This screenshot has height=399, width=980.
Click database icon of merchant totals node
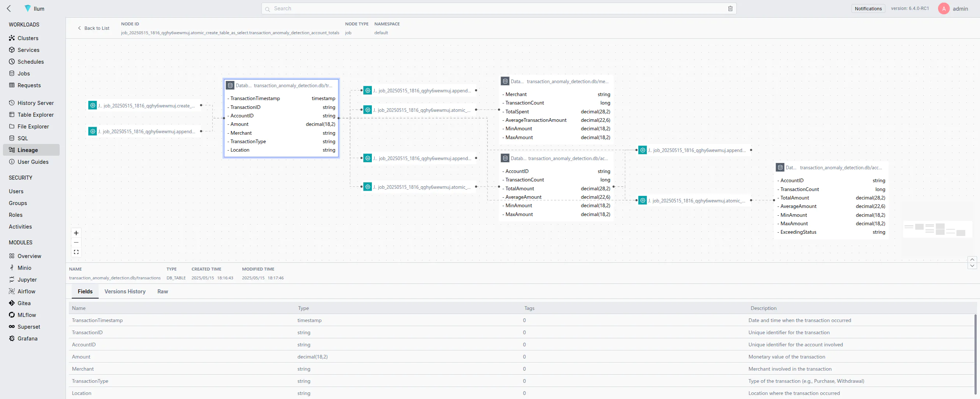pos(505,81)
